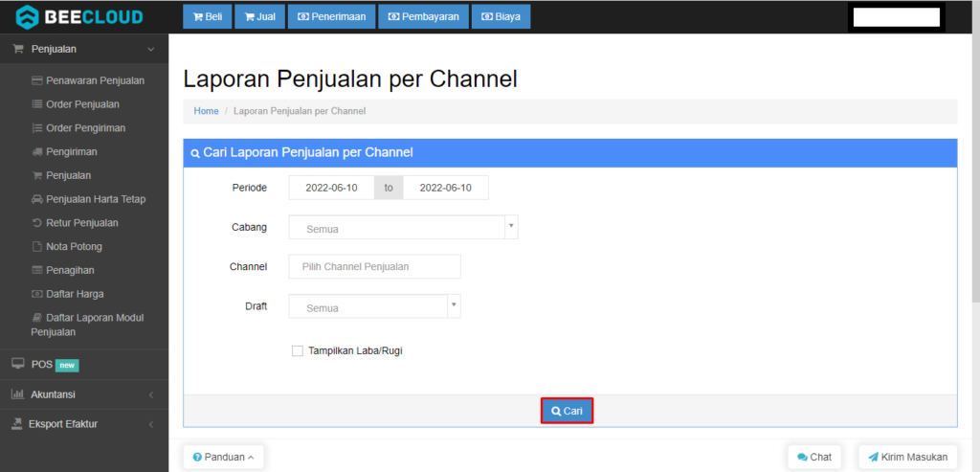
Task: Click the monitor icon beside POS
Action: pos(17,364)
